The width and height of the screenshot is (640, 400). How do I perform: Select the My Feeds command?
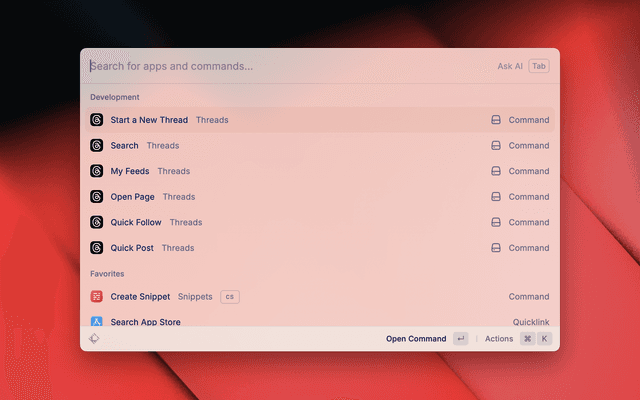pyautogui.click(x=130, y=171)
